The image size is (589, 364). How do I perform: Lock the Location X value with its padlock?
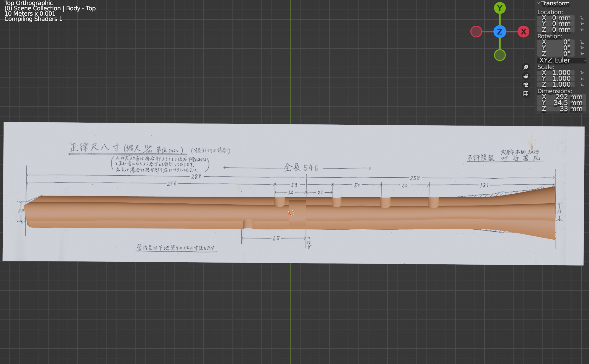[582, 18]
